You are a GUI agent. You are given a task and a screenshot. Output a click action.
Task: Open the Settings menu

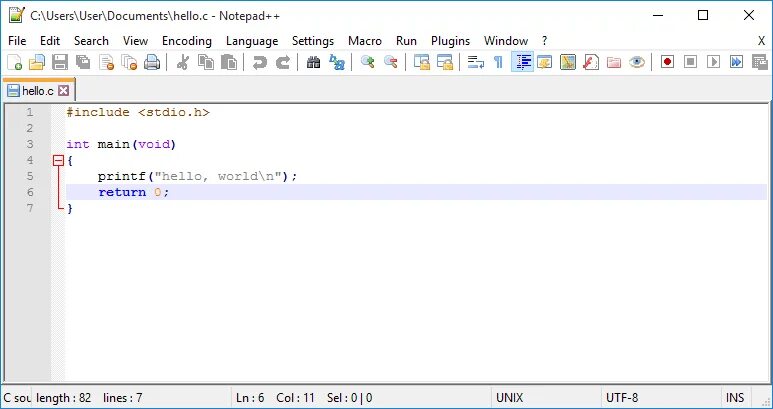[313, 41]
